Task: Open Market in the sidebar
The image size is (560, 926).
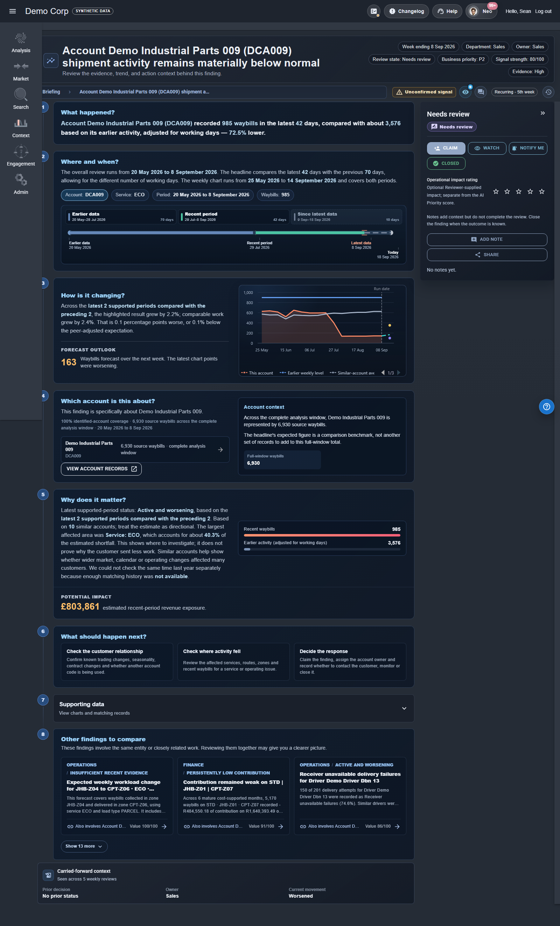Action: point(21,71)
